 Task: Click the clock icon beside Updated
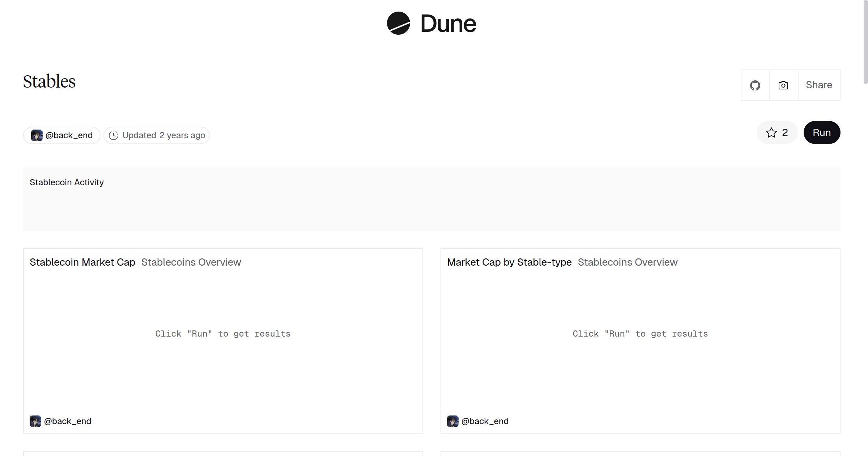click(114, 135)
